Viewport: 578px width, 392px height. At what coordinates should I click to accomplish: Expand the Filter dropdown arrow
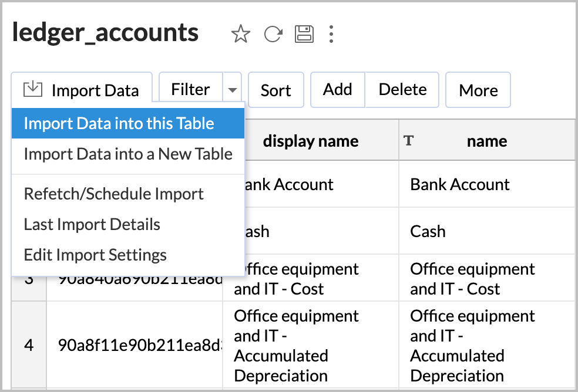point(232,89)
